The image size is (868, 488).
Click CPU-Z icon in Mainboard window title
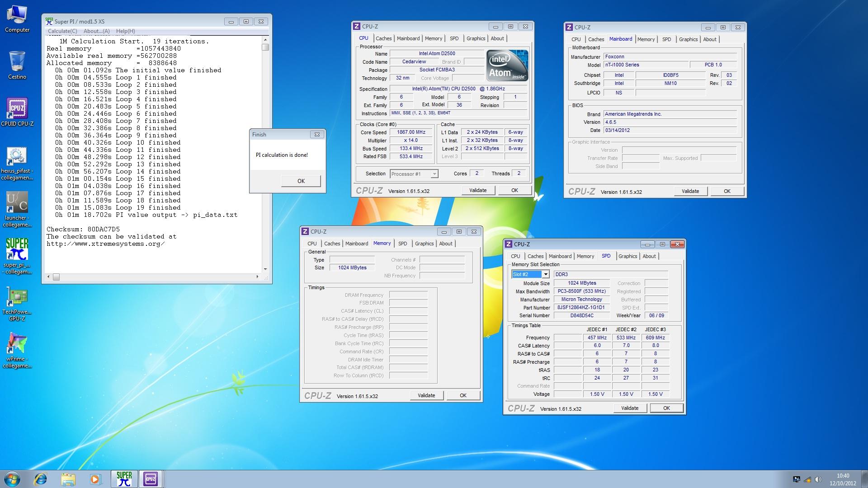[570, 27]
